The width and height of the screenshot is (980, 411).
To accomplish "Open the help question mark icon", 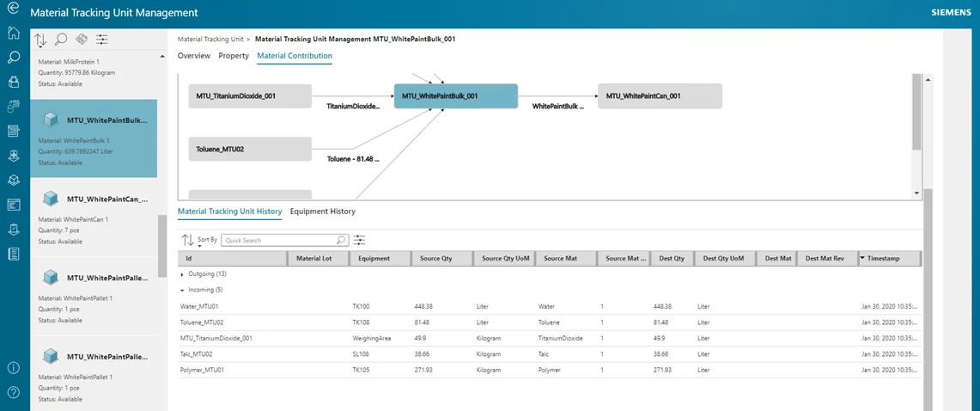I will [14, 393].
